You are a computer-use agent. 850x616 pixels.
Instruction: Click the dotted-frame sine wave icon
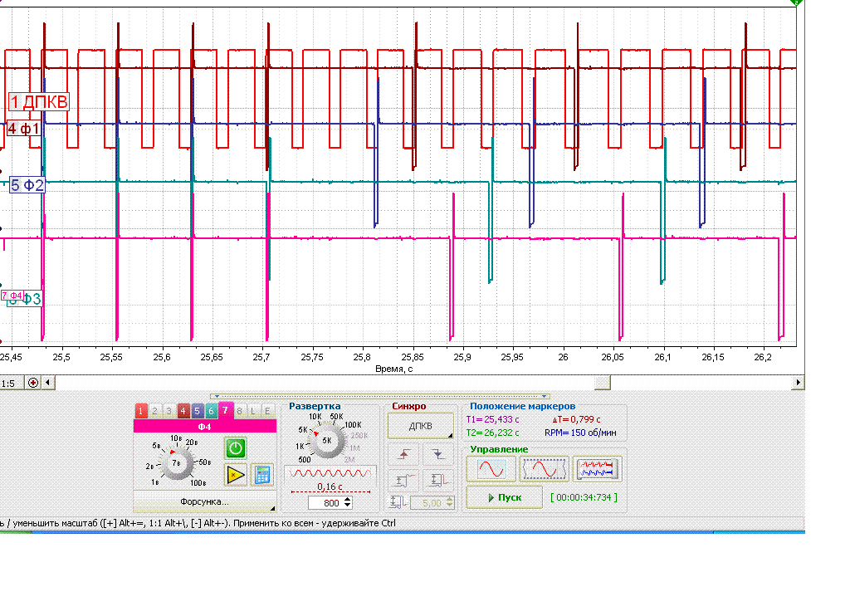[545, 469]
